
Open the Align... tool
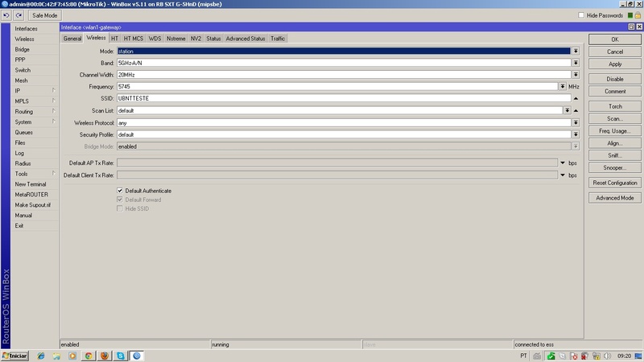[x=615, y=143]
